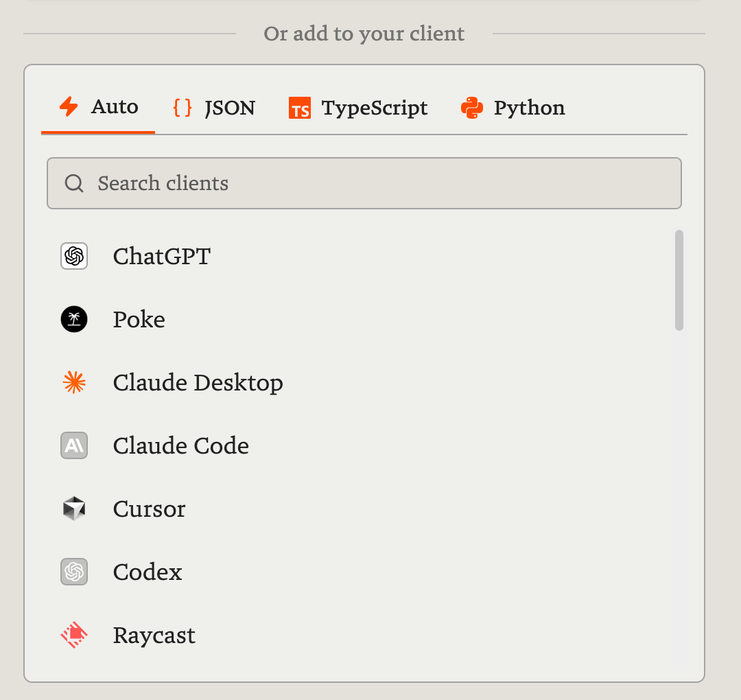Click the client list scrollbar thumb
Viewport: 741px width, 700px height.
coord(679,280)
